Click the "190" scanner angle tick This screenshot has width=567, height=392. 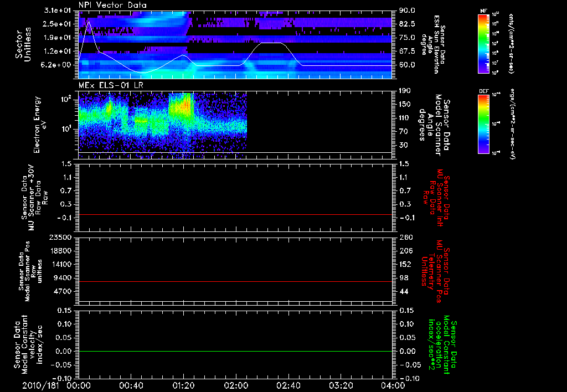coord(405,91)
